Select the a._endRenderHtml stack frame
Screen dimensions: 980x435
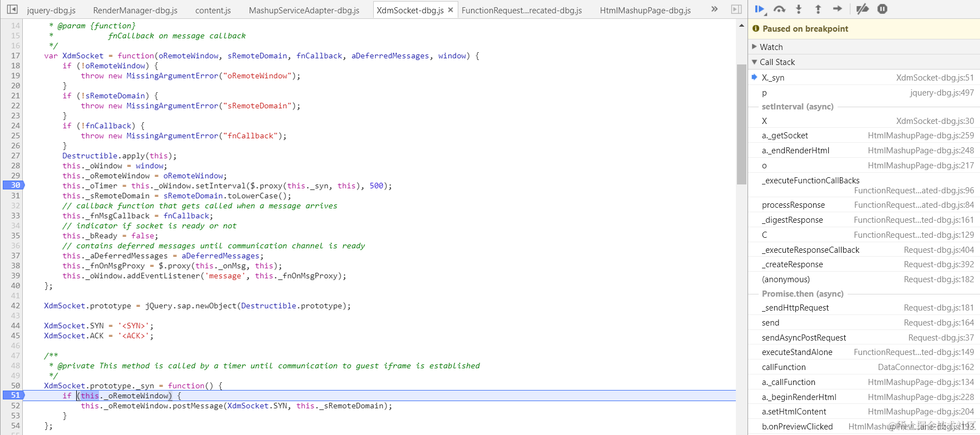[863, 151]
